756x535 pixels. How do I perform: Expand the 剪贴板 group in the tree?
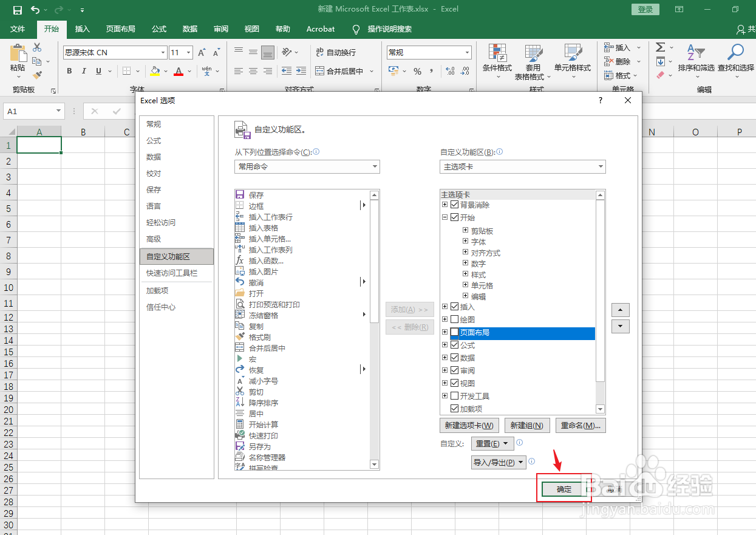coord(465,230)
